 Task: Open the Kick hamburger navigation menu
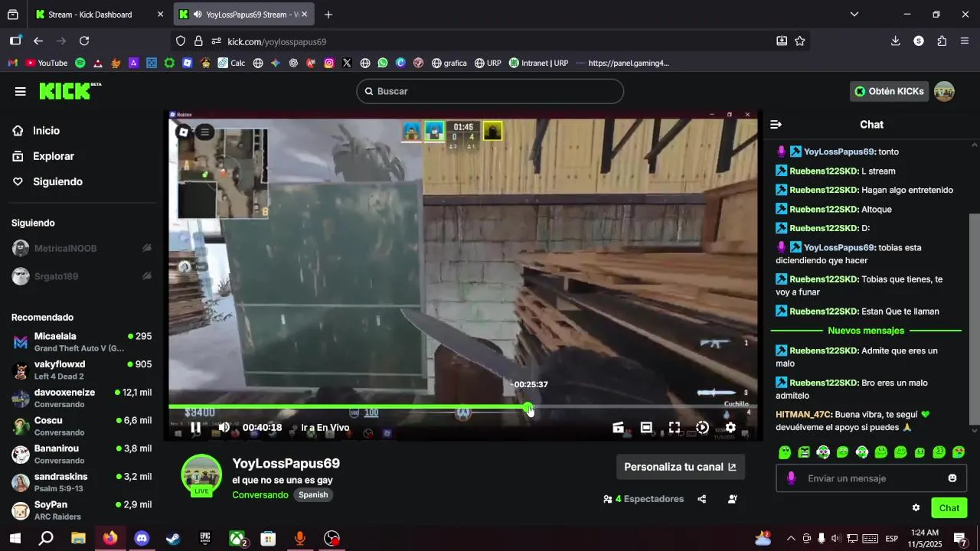point(21,92)
